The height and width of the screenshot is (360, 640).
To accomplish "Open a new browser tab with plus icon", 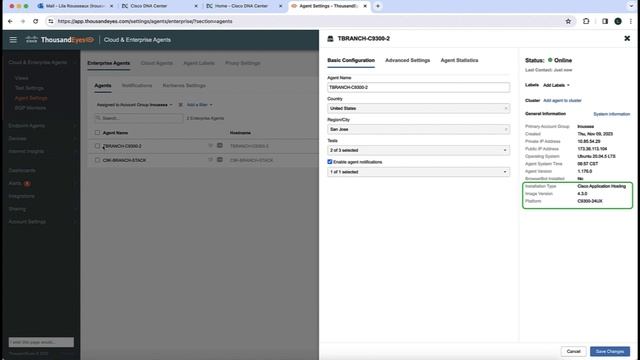I will pyautogui.click(x=378, y=6).
